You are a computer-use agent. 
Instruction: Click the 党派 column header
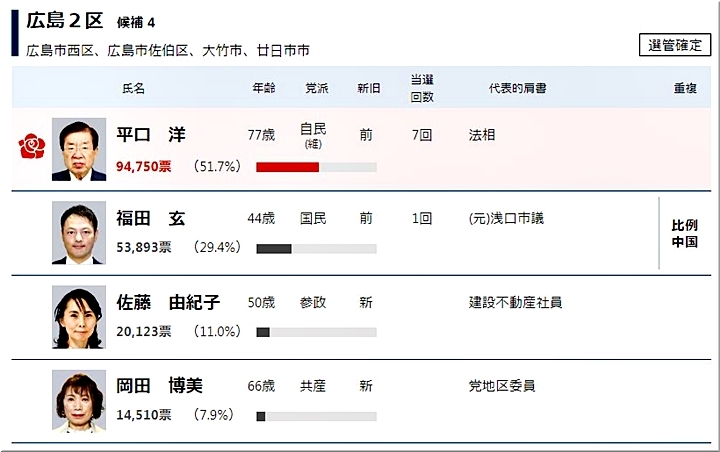(317, 88)
